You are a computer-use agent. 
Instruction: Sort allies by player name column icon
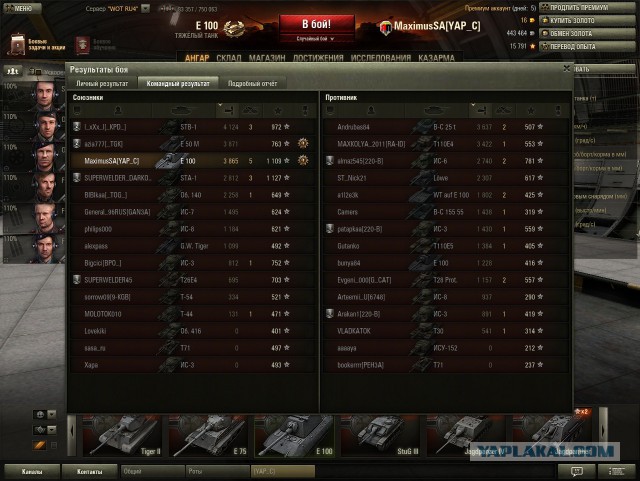tap(118, 110)
